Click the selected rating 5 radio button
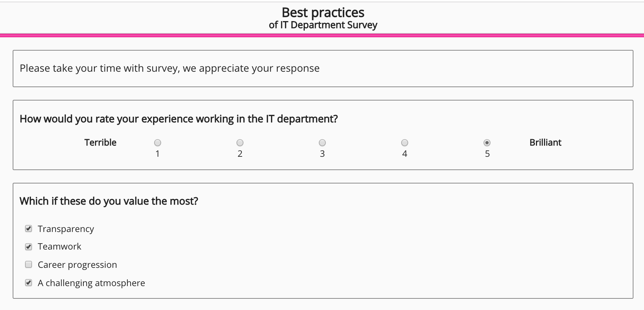This screenshot has height=310, width=644. click(487, 143)
